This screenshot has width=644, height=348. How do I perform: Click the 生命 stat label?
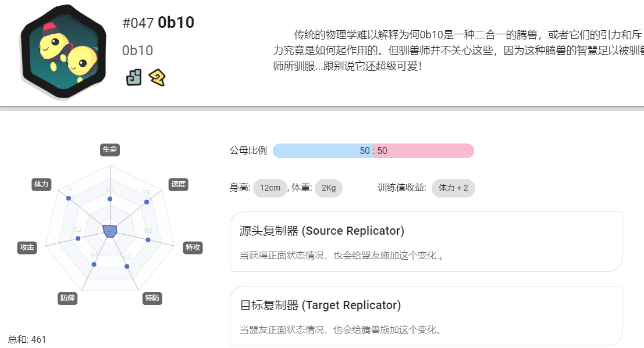(110, 149)
